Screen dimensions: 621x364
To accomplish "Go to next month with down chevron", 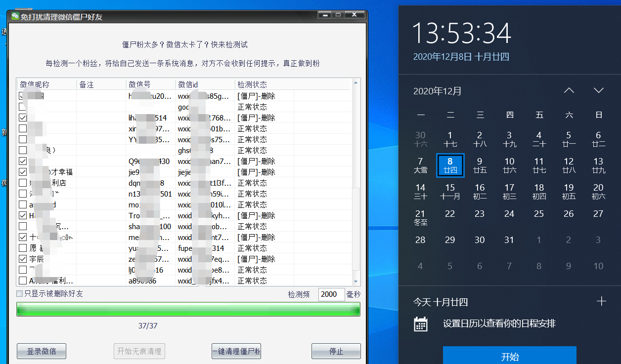I will click(599, 90).
